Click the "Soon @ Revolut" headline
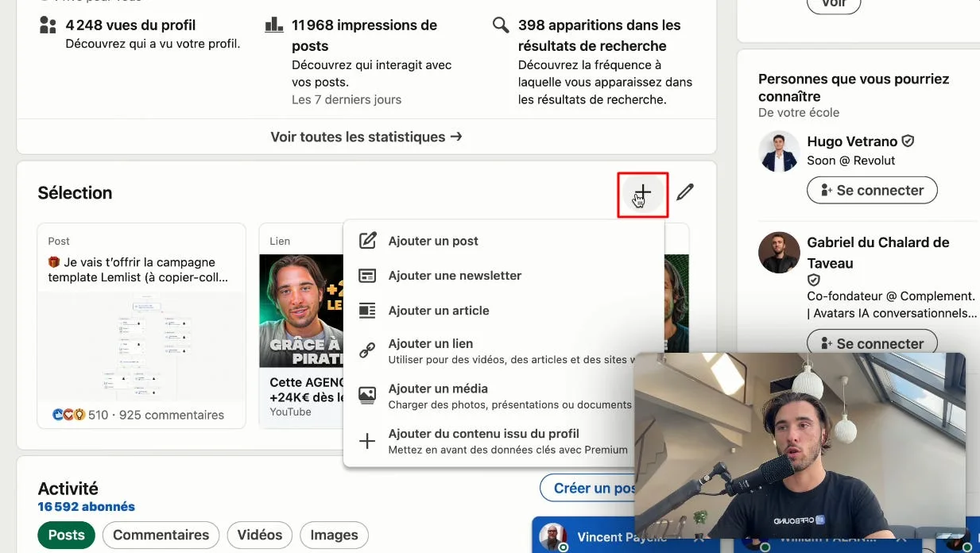Screen dimensions: 980x553 click(x=851, y=160)
